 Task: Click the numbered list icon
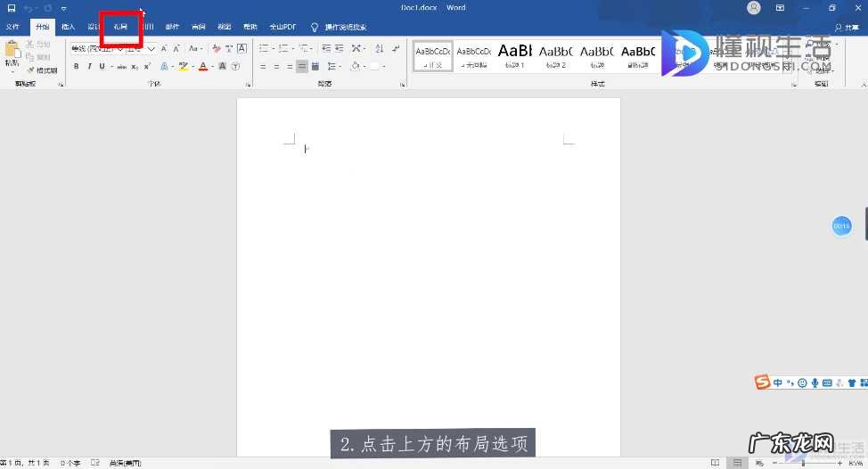[283, 49]
